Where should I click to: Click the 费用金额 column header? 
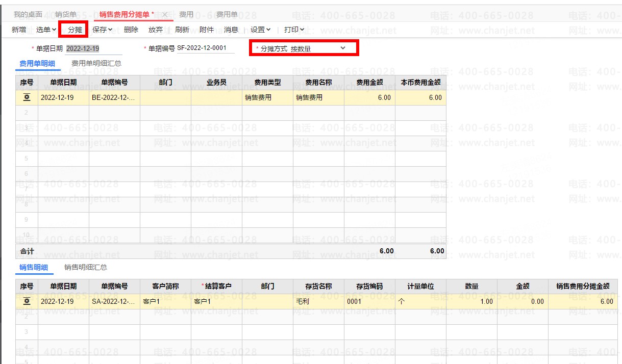click(x=369, y=82)
